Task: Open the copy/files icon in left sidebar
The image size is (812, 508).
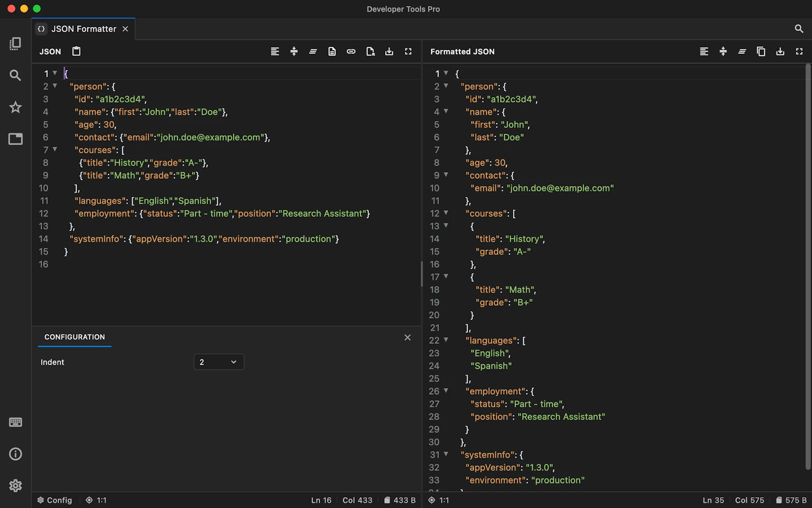Action: (x=15, y=44)
